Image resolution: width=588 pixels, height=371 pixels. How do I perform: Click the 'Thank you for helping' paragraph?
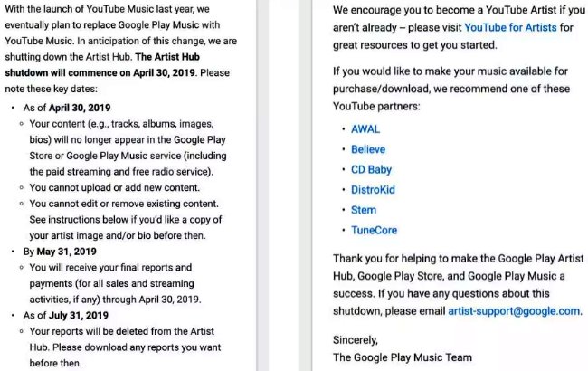pyautogui.click(x=459, y=285)
